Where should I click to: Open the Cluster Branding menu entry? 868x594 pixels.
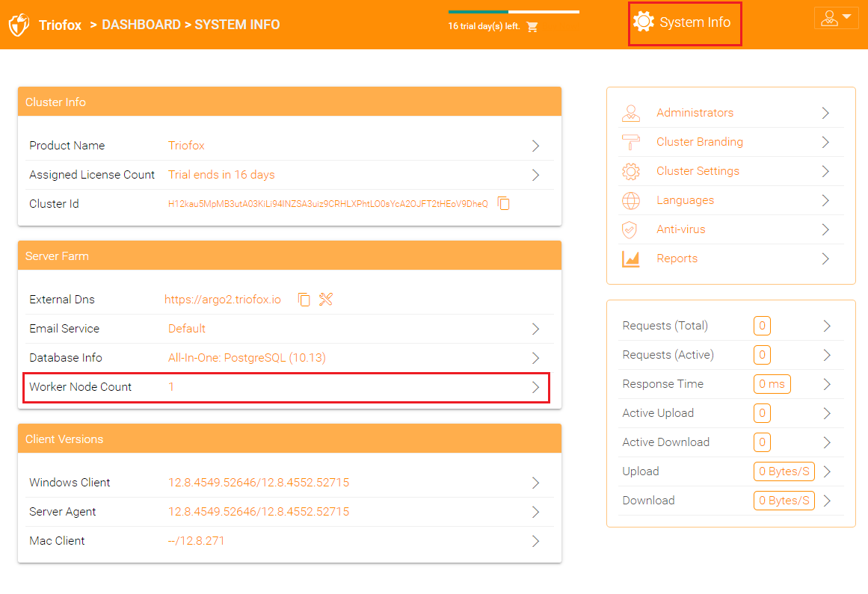(x=730, y=142)
